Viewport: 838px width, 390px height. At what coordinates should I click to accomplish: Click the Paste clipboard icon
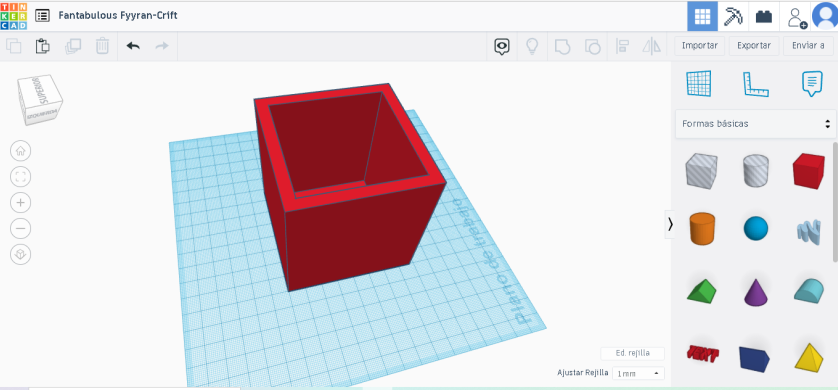[x=43, y=46]
